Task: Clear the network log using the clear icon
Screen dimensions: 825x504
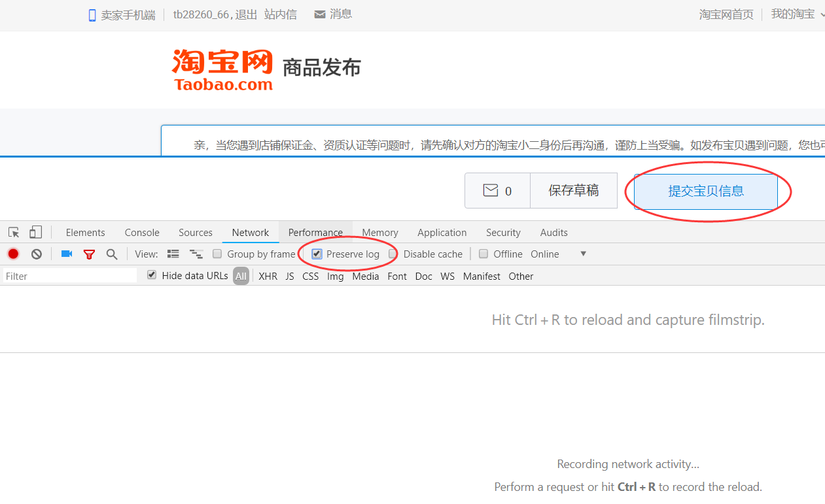Action: (37, 254)
